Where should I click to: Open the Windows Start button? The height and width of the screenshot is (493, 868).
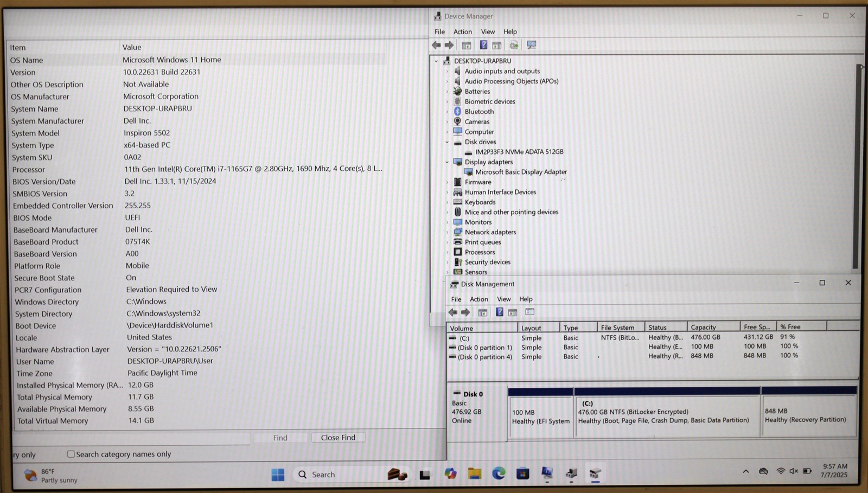(x=278, y=475)
